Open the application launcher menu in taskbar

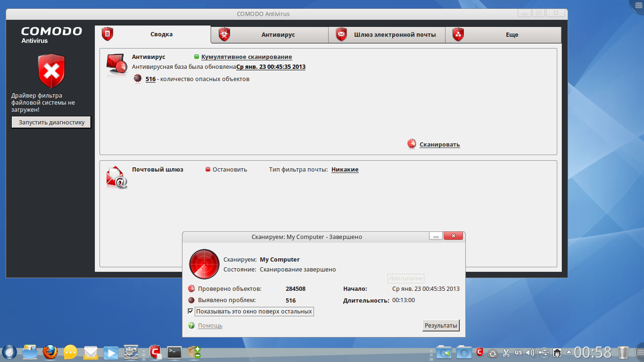(x=9, y=352)
